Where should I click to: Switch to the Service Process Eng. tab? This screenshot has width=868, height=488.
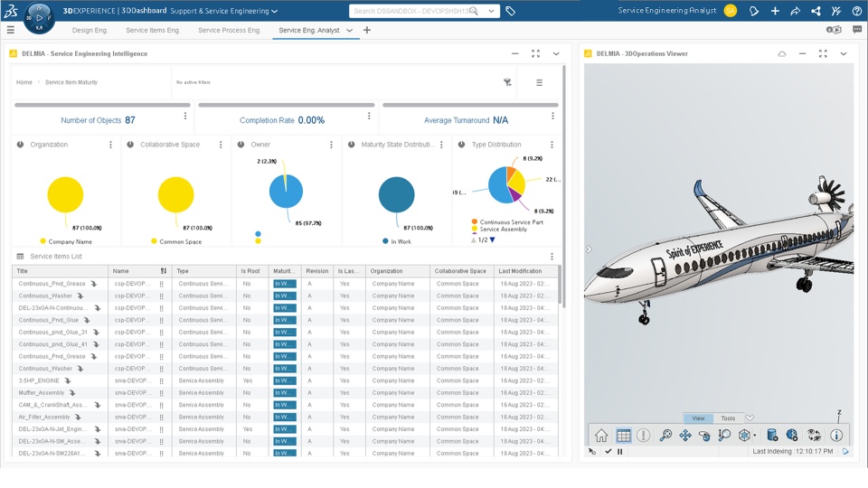230,31
